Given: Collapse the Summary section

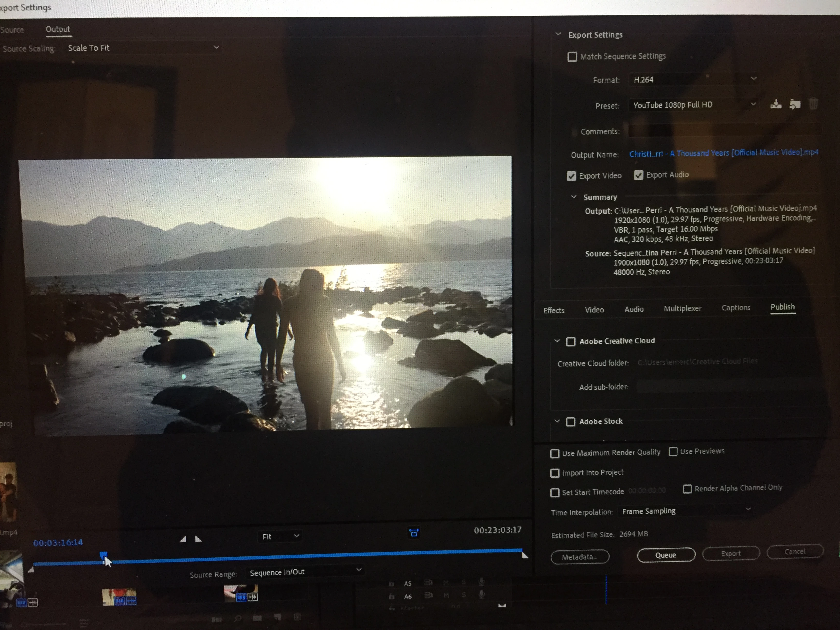Looking at the screenshot, I should (x=574, y=197).
